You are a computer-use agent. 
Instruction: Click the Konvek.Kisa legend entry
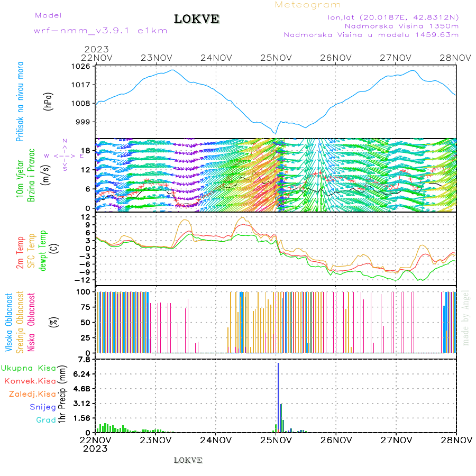tap(30, 381)
